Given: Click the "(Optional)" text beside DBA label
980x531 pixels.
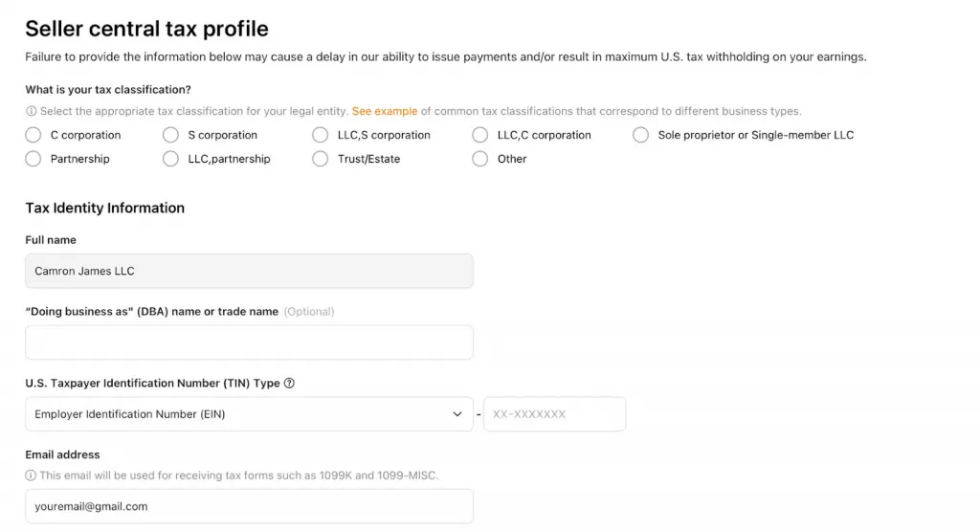Looking at the screenshot, I should coord(309,312).
